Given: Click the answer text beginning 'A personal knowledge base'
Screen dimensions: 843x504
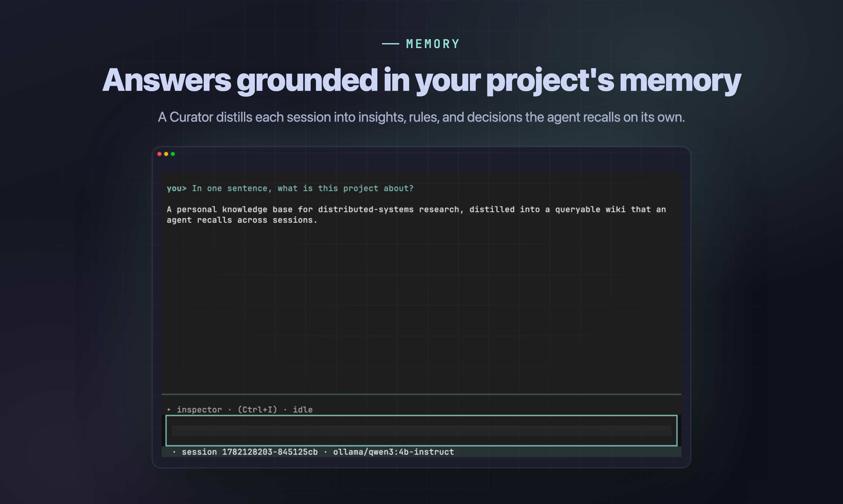Looking at the screenshot, I should click(x=416, y=215).
